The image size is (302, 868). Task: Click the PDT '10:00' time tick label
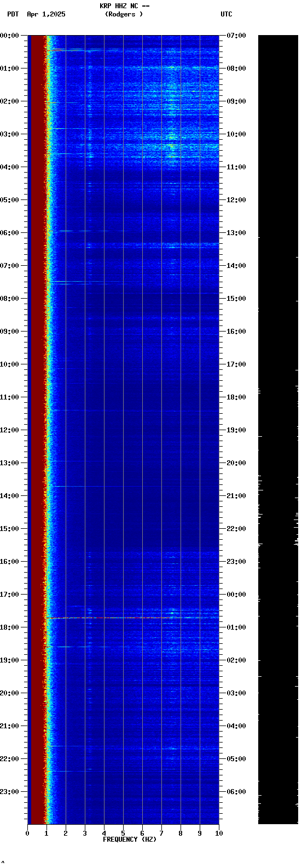click(10, 364)
